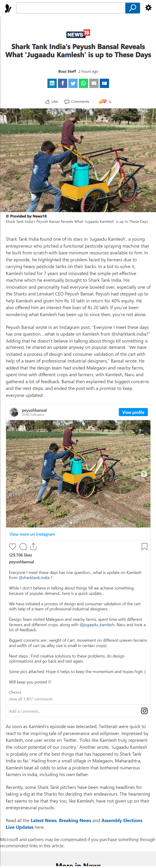156x868 pixels.
Task: Expand view all 1,407 comments
Action: (31, 699)
